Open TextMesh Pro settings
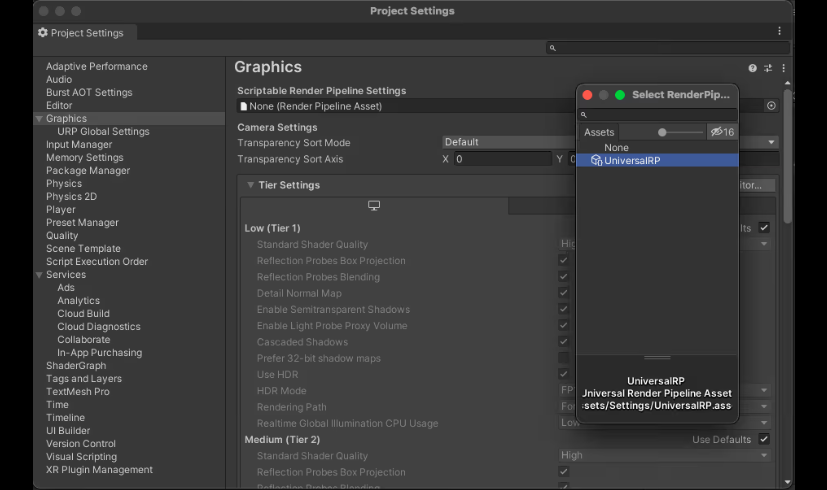Screen dimensions: 827x490 tap(78, 392)
